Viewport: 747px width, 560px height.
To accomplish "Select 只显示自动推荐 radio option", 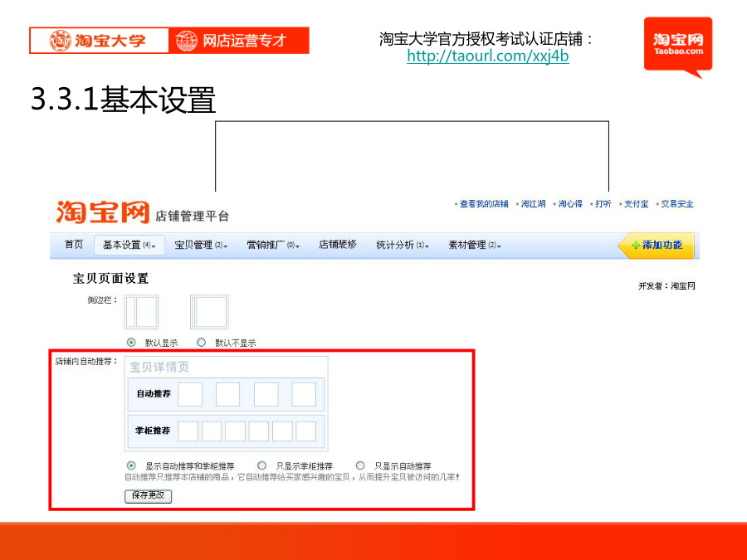I will (361, 465).
